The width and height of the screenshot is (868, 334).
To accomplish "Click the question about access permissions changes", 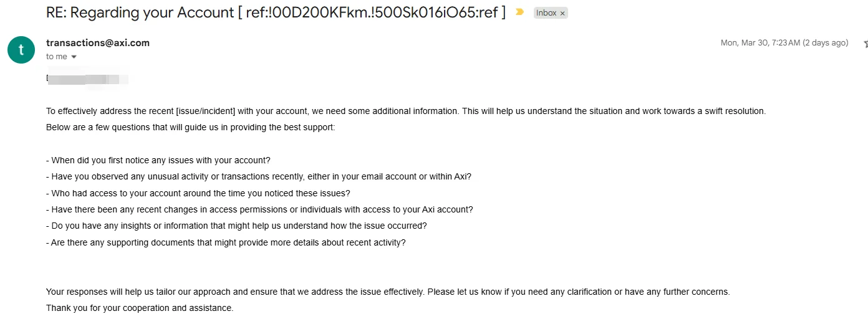I will pyautogui.click(x=259, y=209).
